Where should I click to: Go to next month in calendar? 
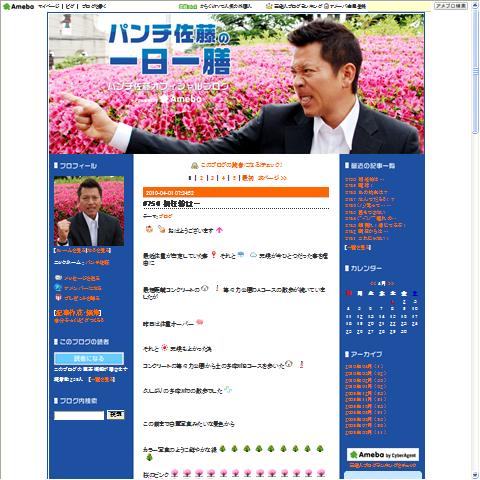coord(391,283)
